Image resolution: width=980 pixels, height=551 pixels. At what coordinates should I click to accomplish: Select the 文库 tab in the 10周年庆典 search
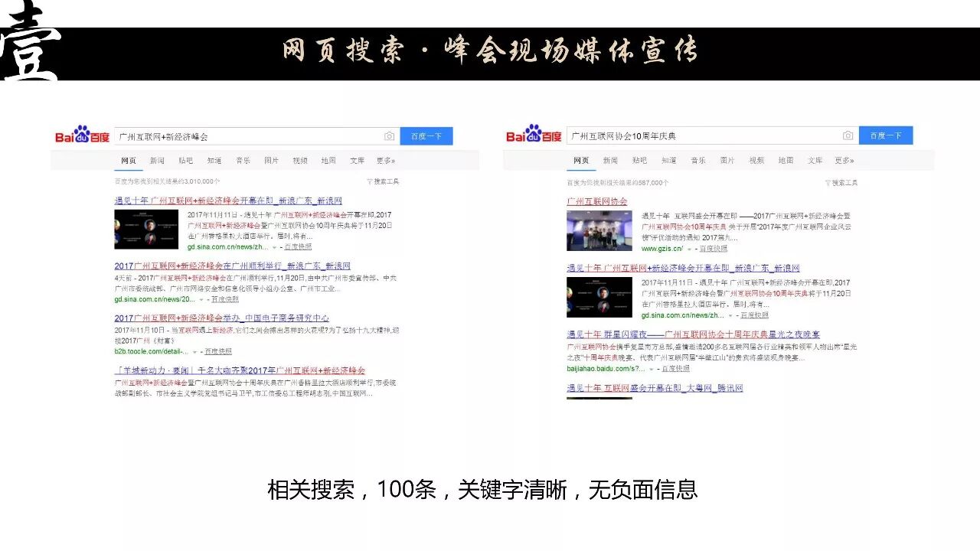[x=815, y=161]
